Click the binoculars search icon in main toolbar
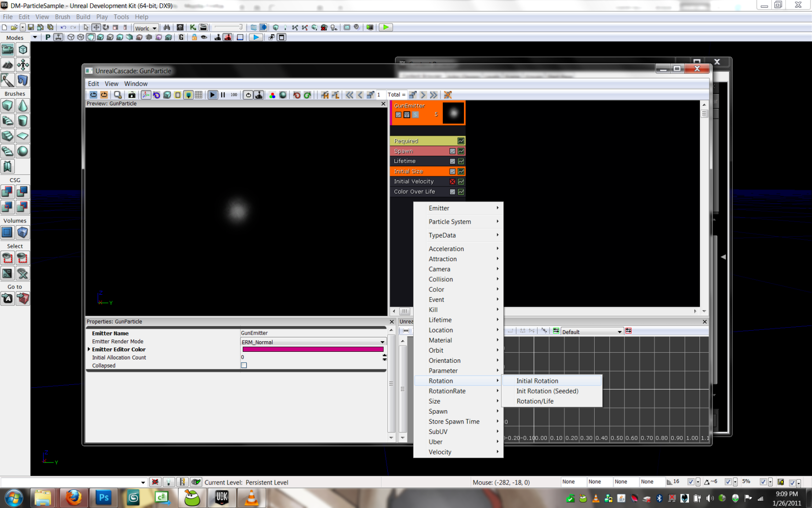 tap(167, 27)
